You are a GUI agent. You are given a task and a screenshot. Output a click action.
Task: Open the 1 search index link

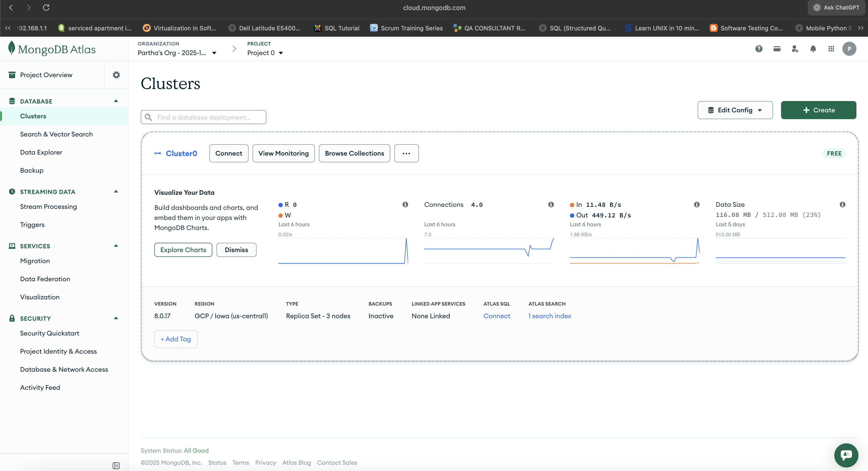(550, 316)
